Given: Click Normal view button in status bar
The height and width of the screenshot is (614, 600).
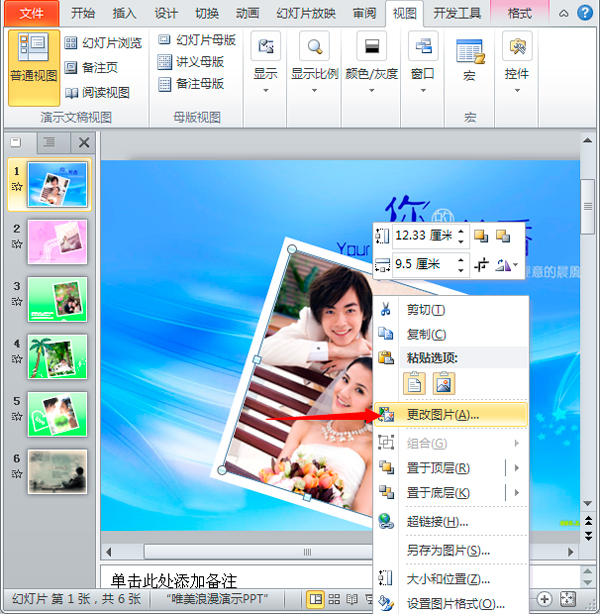Looking at the screenshot, I should (x=316, y=599).
